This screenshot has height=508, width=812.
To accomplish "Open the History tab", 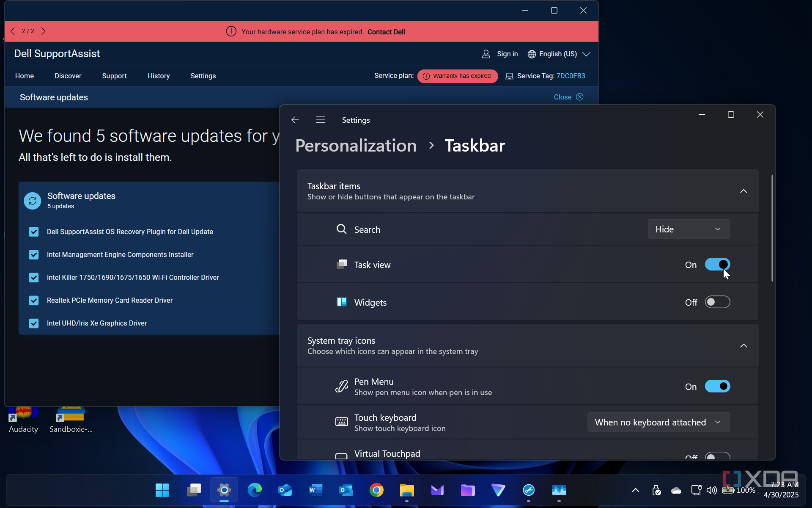I will pyautogui.click(x=159, y=76).
